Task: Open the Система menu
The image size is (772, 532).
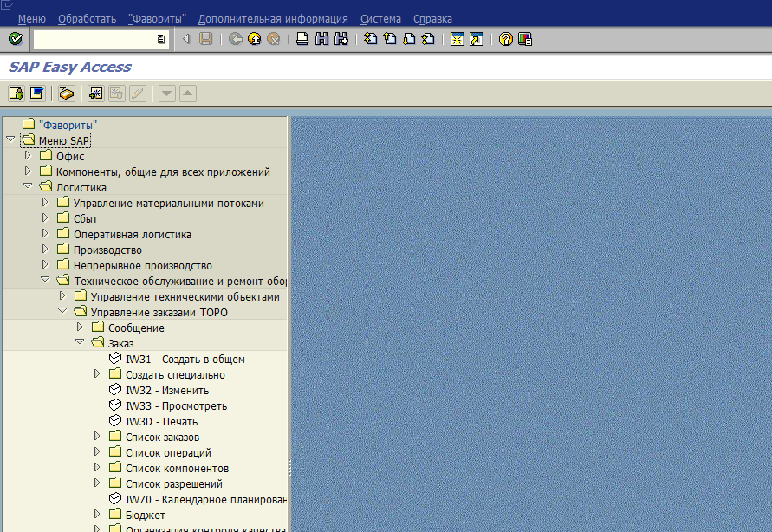Action: pyautogui.click(x=380, y=19)
